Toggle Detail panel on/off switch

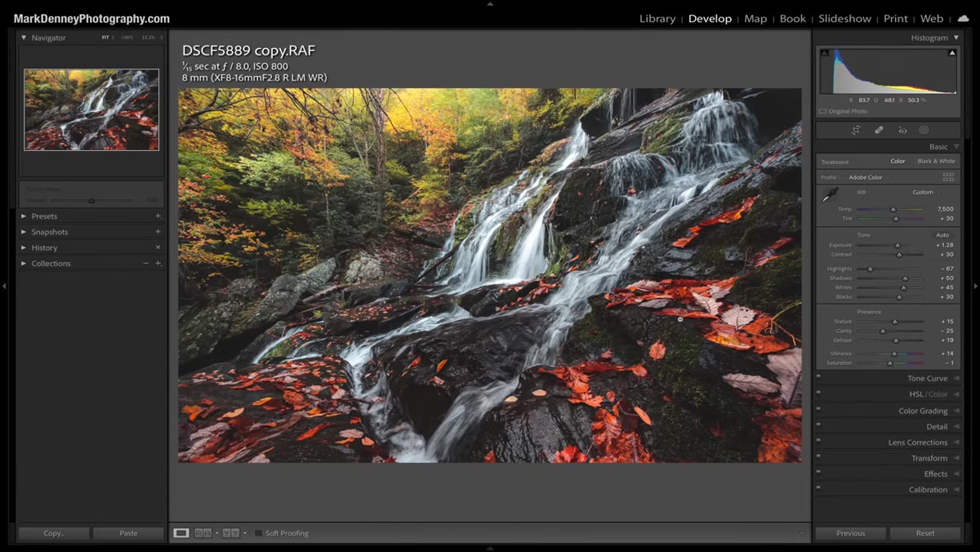pyautogui.click(x=818, y=424)
